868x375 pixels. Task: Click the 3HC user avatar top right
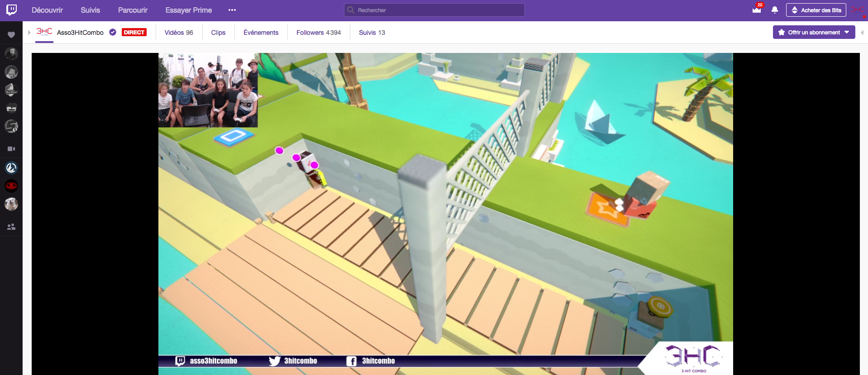(857, 10)
